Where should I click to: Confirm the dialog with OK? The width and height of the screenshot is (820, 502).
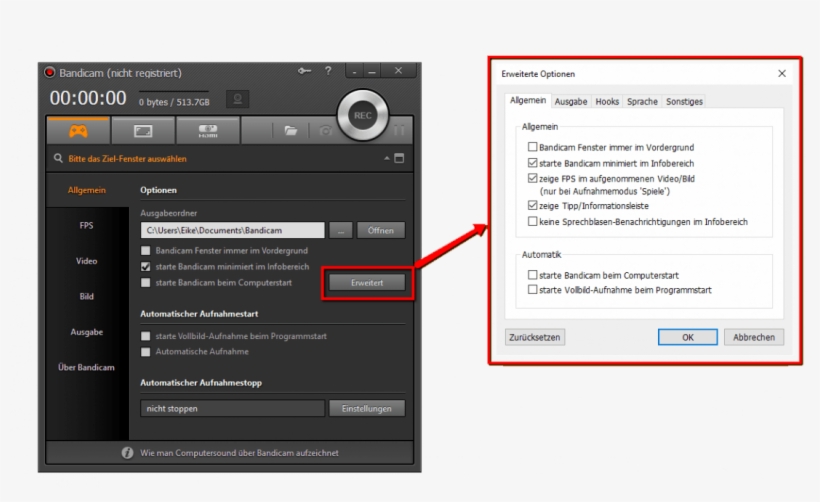688,337
